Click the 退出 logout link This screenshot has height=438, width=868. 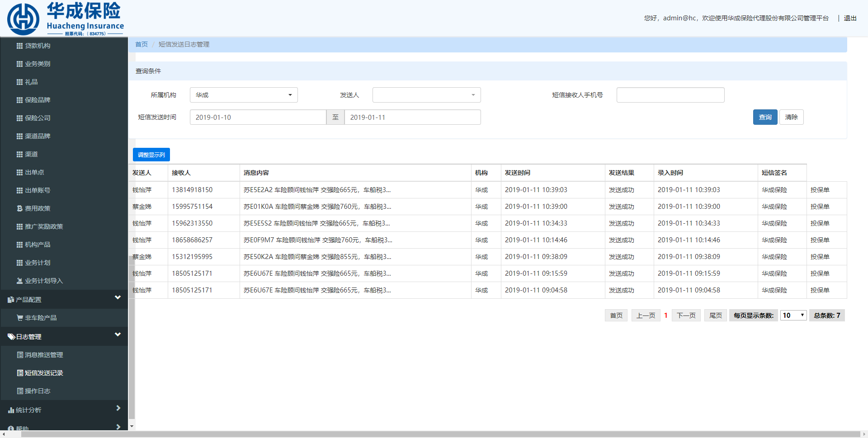point(850,18)
